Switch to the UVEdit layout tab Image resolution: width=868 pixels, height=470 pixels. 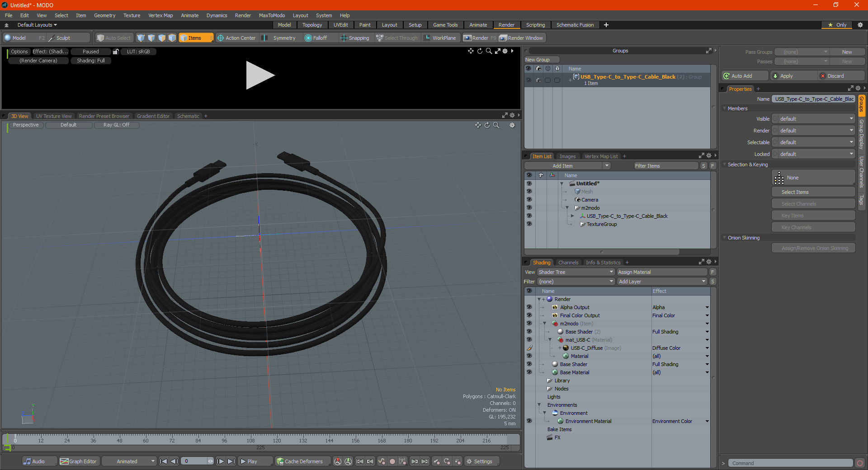pyautogui.click(x=340, y=25)
